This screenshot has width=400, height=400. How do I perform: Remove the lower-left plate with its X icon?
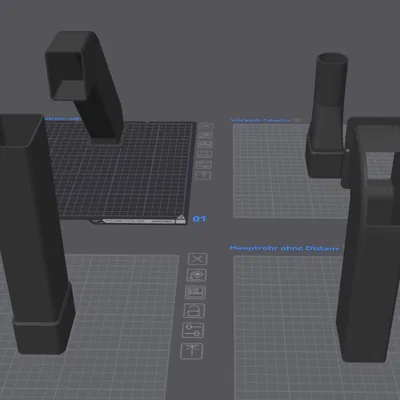(198, 259)
